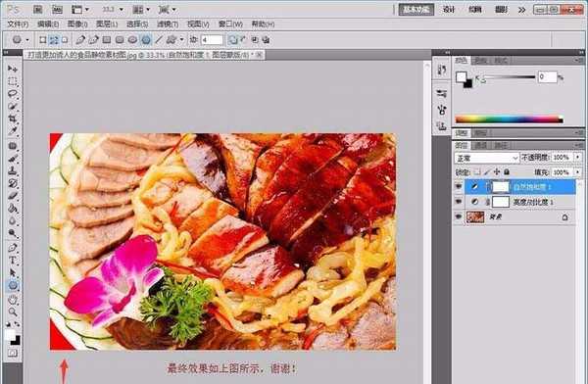Select the Zoom tool
The height and width of the screenshot is (384, 588).
tap(13, 312)
